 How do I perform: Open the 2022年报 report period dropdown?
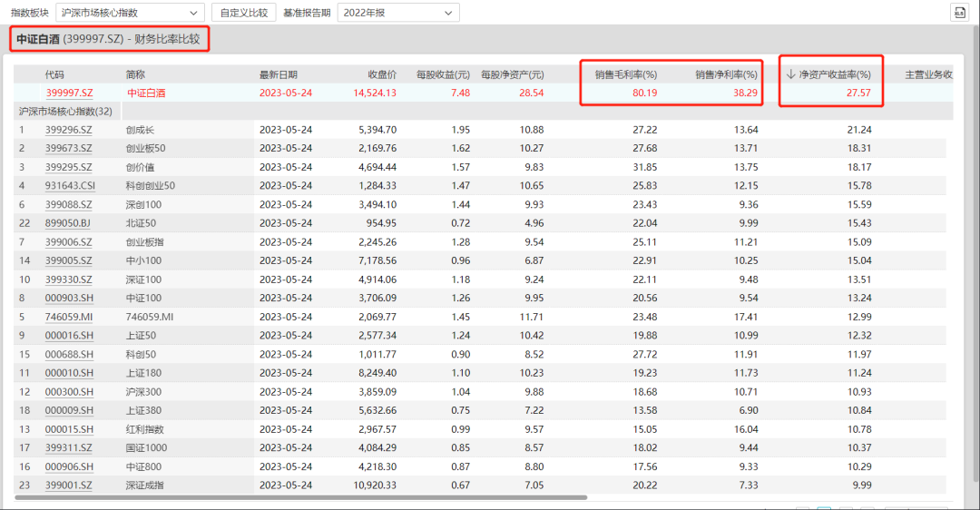coord(398,13)
